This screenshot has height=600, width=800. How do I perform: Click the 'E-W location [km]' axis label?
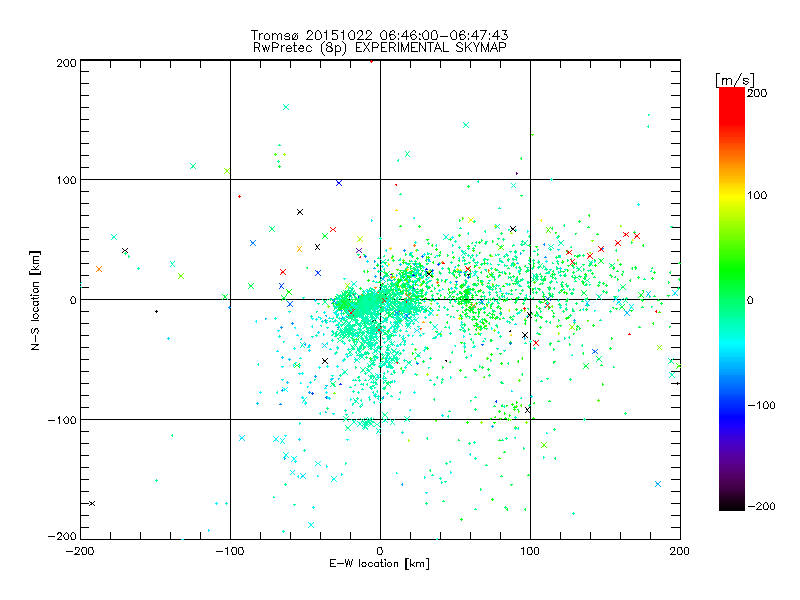pyautogui.click(x=379, y=563)
